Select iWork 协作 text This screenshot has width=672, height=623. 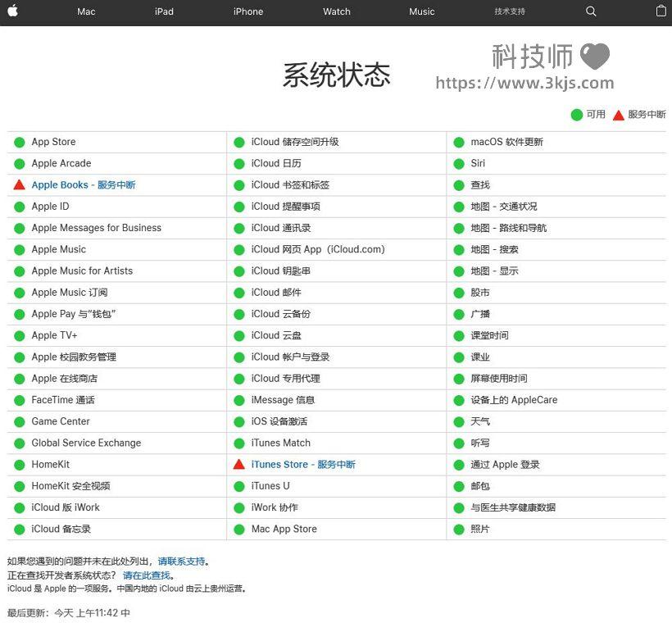click(x=275, y=507)
